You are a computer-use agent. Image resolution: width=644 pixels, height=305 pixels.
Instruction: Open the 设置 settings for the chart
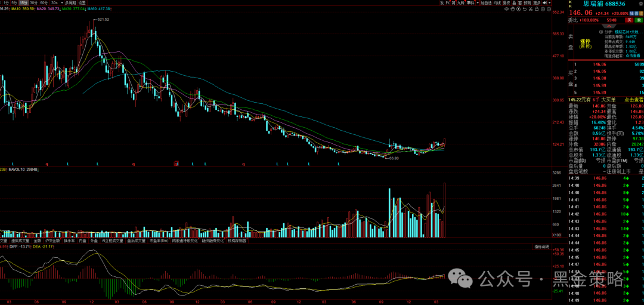click(82, 3)
